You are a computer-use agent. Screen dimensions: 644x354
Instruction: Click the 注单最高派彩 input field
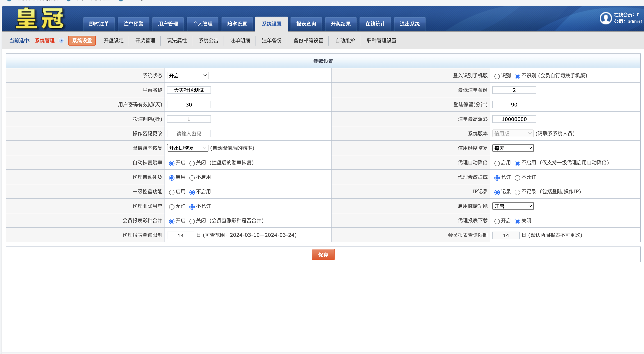[514, 119]
